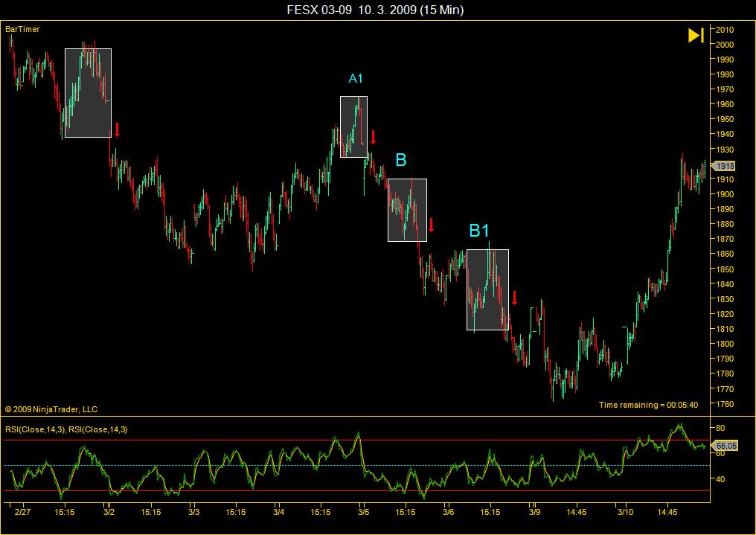The width and height of the screenshot is (756, 535).
Task: Click the 1780 price axis label
Action: pyautogui.click(x=725, y=374)
